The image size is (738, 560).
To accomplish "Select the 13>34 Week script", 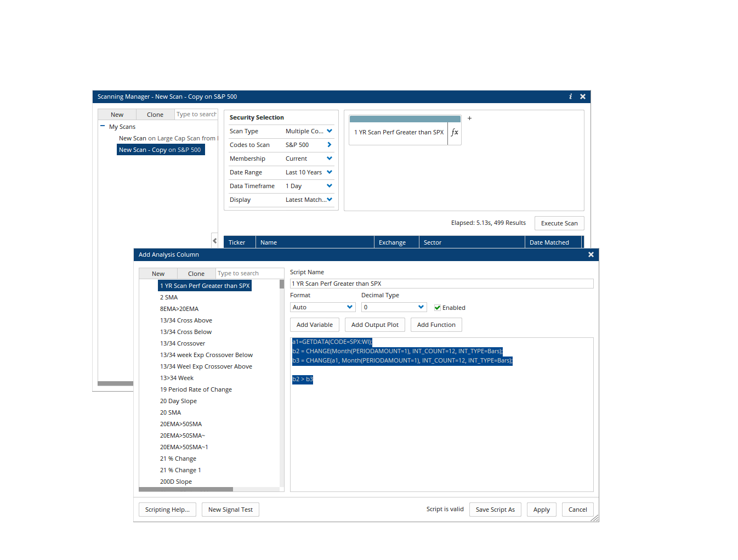I will tap(177, 378).
